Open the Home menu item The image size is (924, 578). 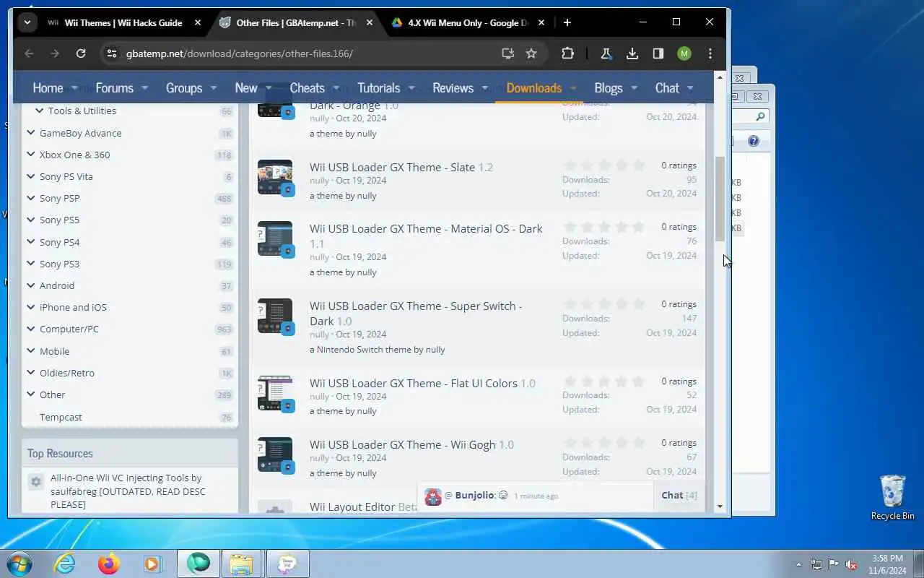(x=48, y=87)
